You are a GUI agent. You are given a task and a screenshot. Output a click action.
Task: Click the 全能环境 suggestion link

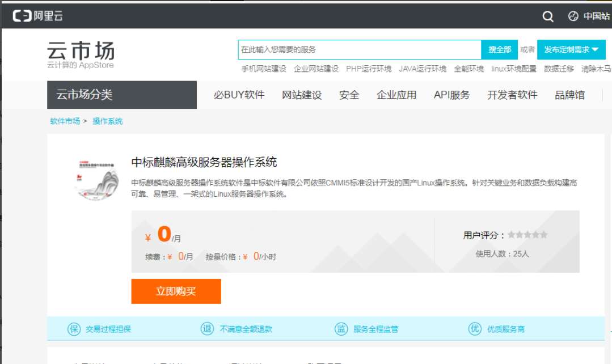[469, 69]
